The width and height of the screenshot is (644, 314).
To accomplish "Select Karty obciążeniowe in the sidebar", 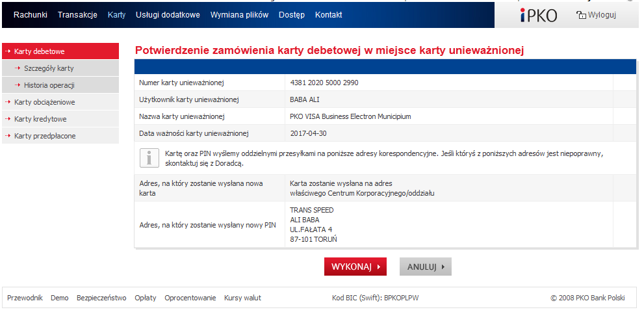I will pyautogui.click(x=60, y=102).
